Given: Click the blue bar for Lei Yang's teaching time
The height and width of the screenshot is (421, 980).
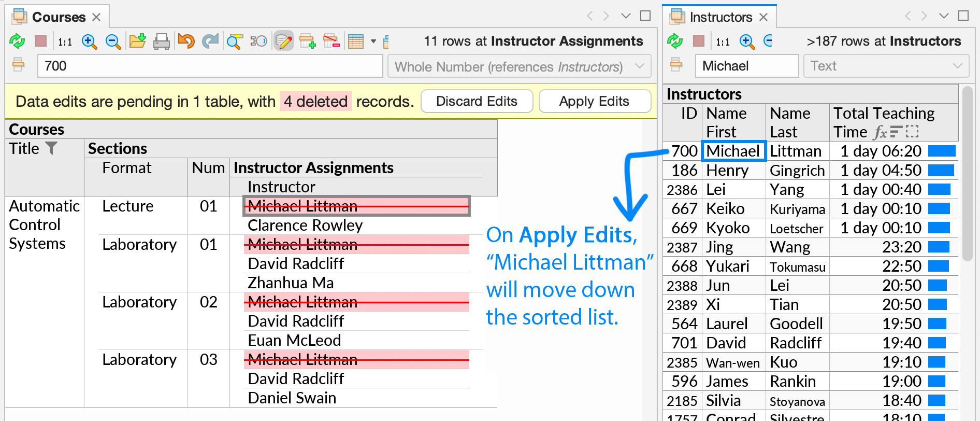Looking at the screenshot, I should pyautogui.click(x=939, y=189).
